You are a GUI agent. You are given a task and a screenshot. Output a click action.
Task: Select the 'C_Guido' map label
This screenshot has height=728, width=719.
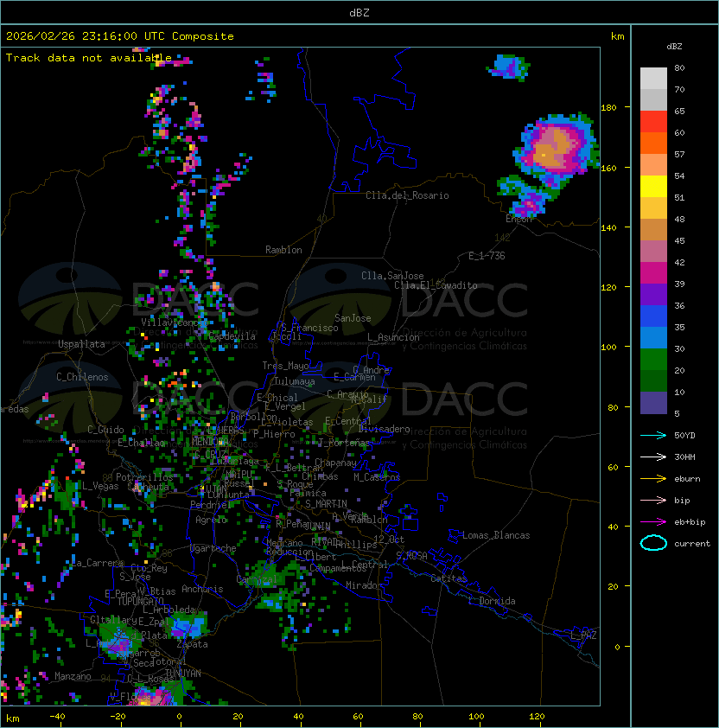coord(105,430)
